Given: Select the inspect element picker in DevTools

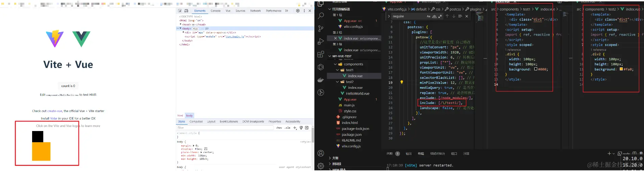Looking at the screenshot, I should pos(180,11).
